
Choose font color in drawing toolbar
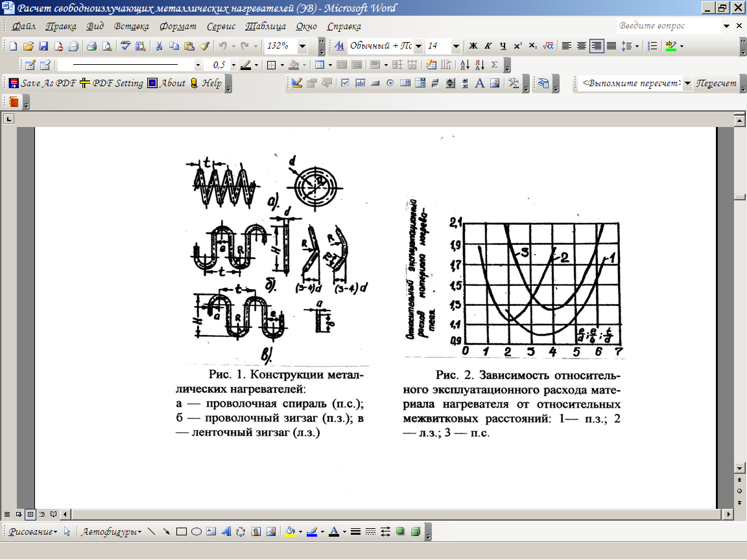coord(334,532)
